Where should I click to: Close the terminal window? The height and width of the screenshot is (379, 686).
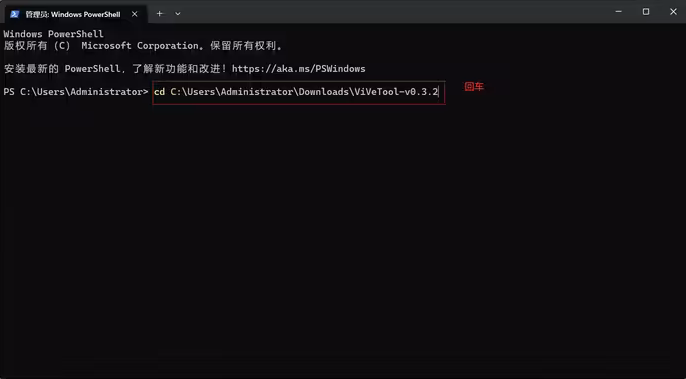[673, 12]
